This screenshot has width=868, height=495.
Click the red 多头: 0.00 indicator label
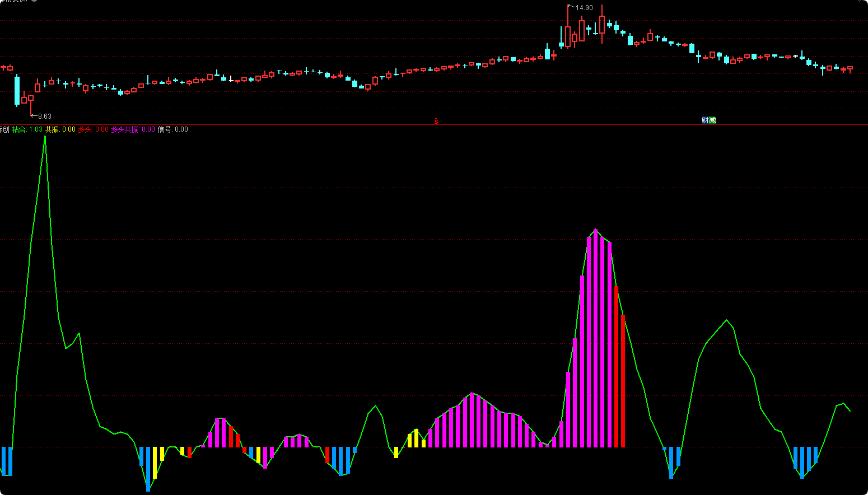93,129
